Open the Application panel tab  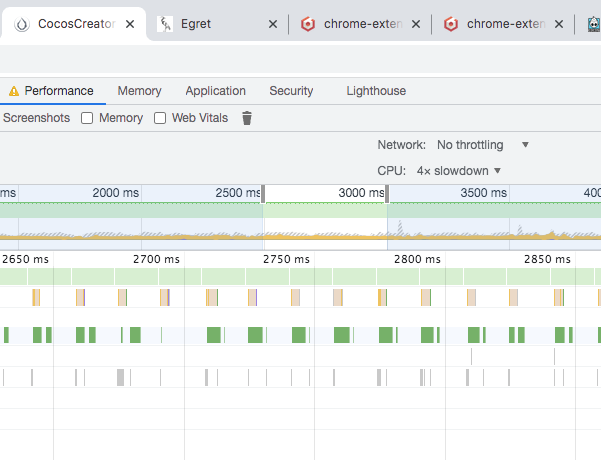pyautogui.click(x=215, y=91)
